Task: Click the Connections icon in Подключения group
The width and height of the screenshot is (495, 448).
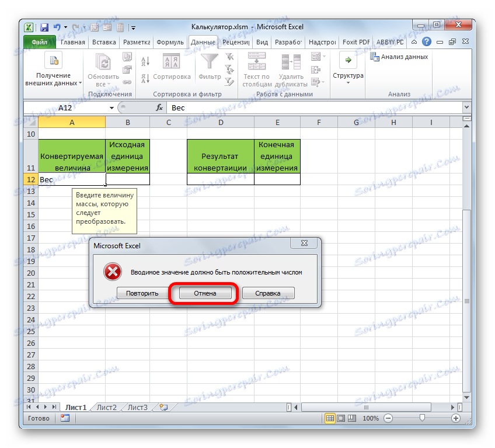Action: coord(127,57)
